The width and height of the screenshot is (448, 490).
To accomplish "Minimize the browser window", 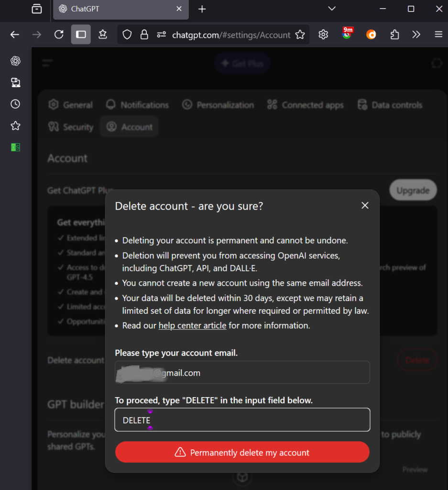I will pyautogui.click(x=383, y=9).
